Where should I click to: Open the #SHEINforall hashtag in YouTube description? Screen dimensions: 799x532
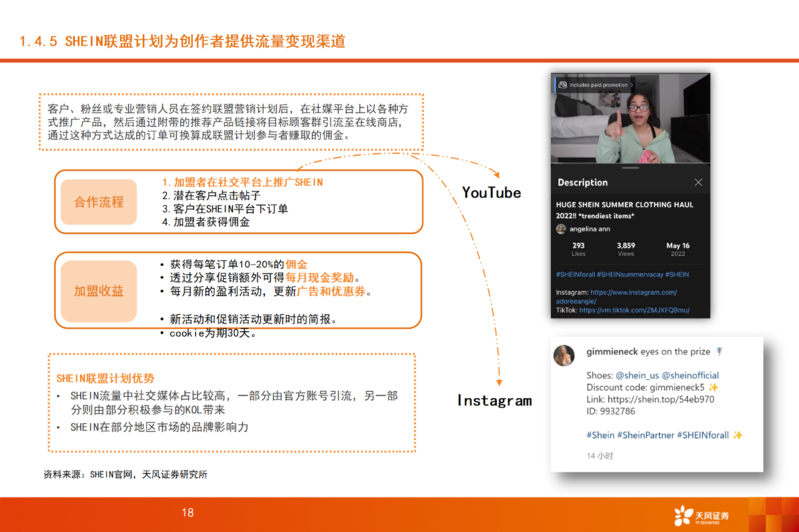575,273
